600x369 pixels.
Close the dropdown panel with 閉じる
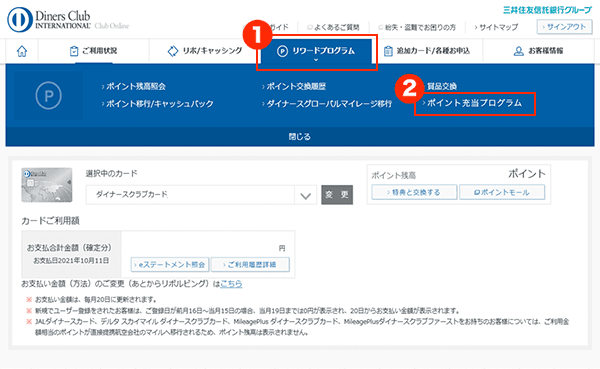click(x=300, y=137)
